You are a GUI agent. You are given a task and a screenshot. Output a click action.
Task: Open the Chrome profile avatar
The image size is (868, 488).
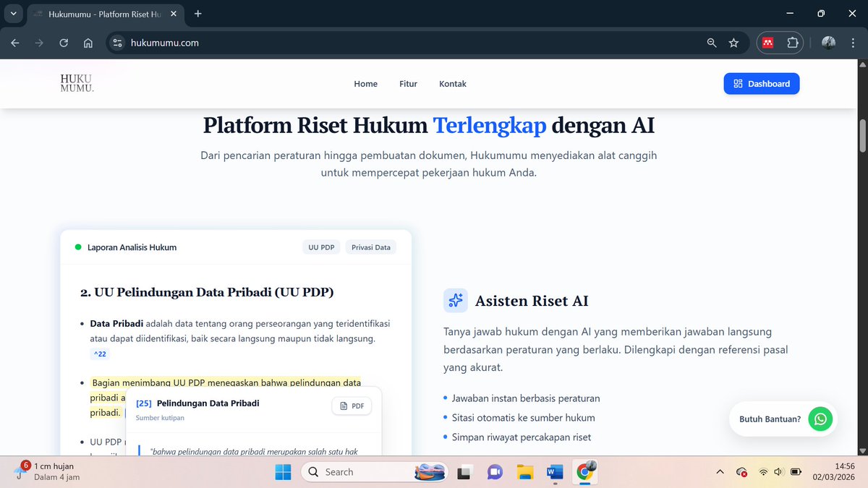(x=828, y=43)
